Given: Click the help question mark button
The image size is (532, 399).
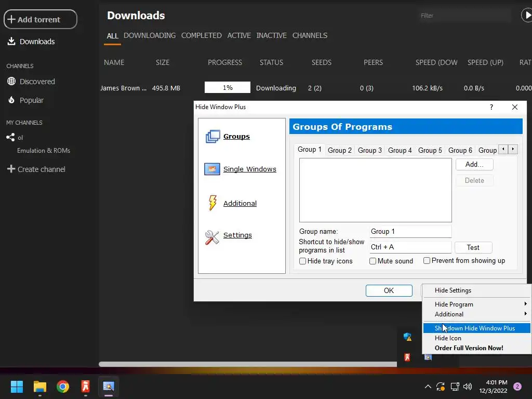Looking at the screenshot, I should point(491,107).
